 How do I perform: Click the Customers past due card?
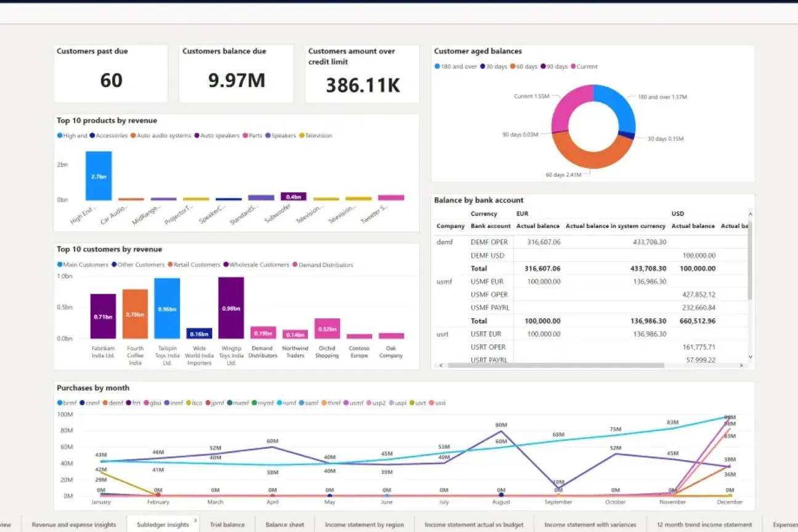(111, 74)
